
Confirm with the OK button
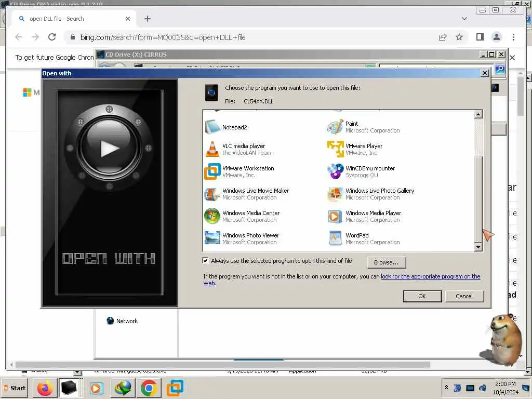422,296
